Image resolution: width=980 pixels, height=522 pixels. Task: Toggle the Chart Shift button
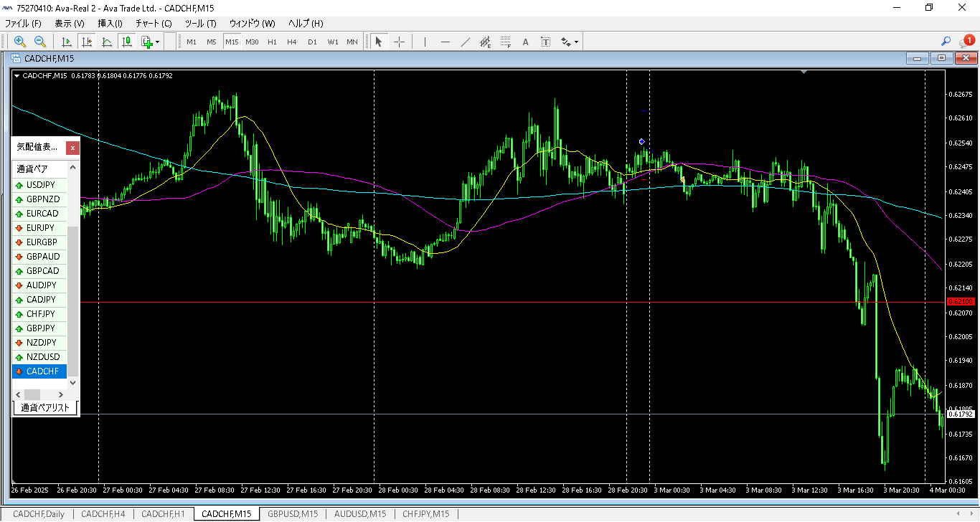[86, 42]
